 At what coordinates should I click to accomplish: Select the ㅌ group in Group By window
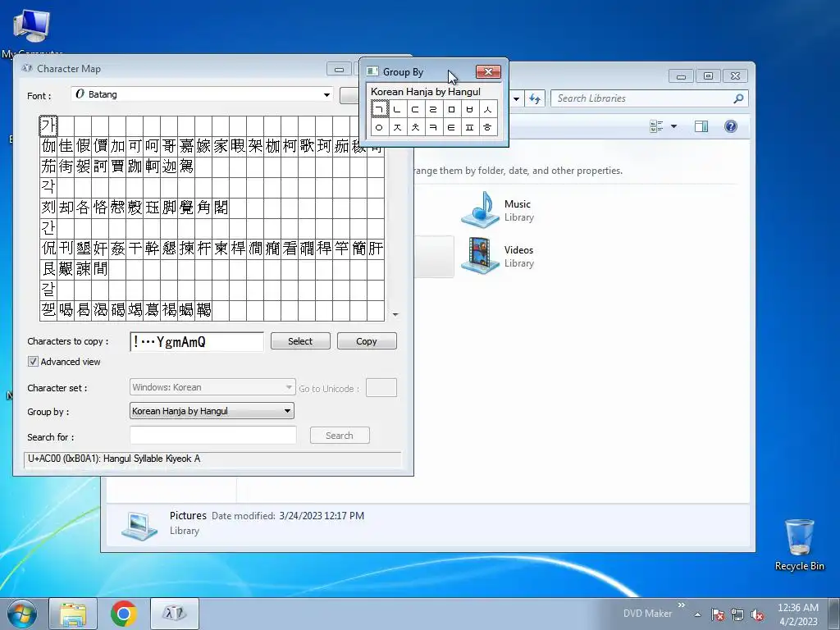click(x=452, y=127)
